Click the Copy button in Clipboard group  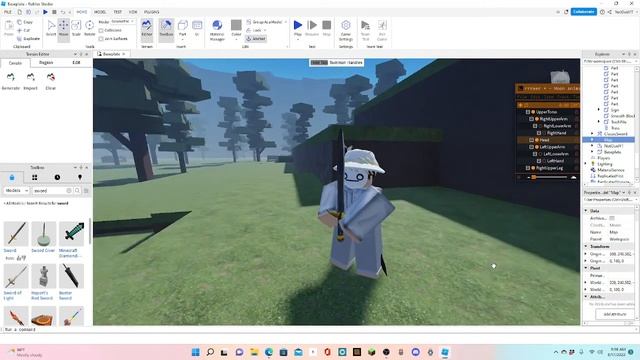point(25,22)
